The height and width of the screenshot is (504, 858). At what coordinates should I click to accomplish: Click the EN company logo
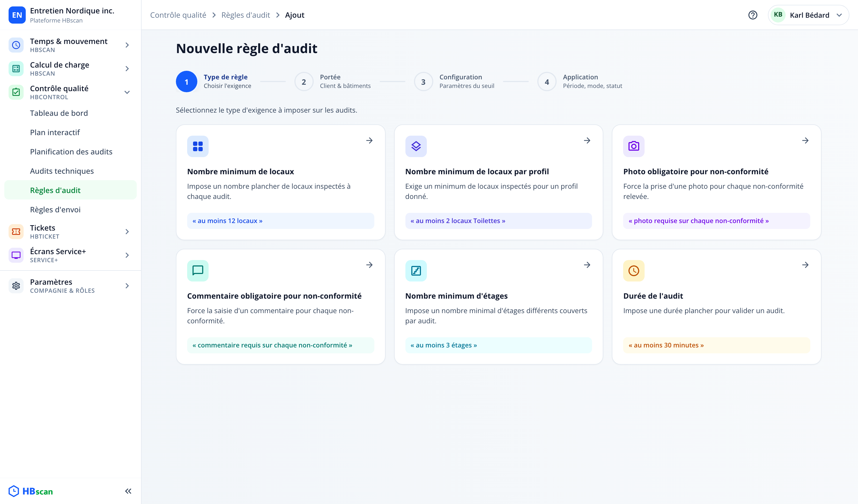17,15
